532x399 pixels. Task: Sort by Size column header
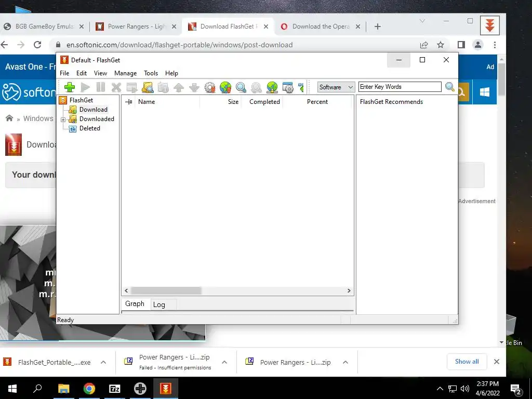pos(233,101)
